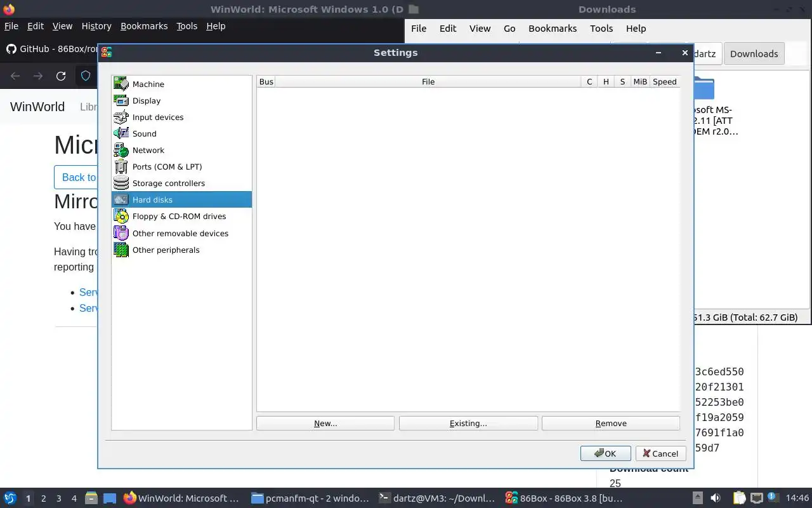
Task: Open file manager quick-launch icon in taskbar
Action: [91, 498]
